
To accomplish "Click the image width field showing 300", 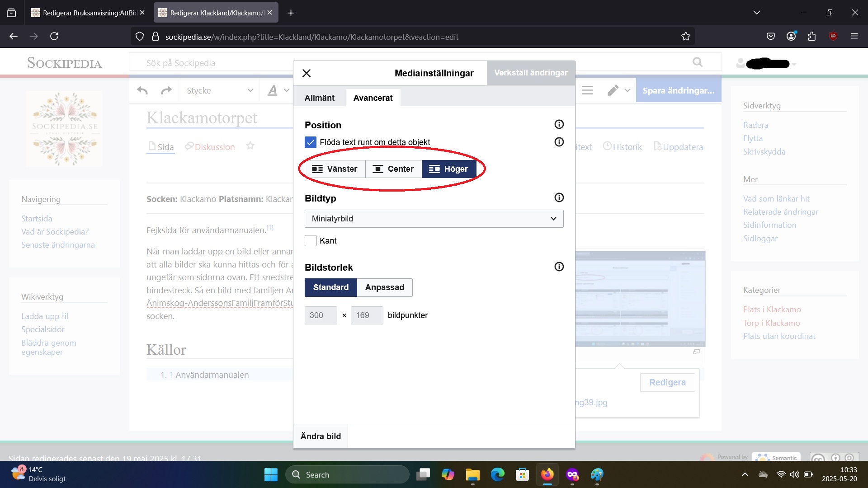I will (321, 315).
